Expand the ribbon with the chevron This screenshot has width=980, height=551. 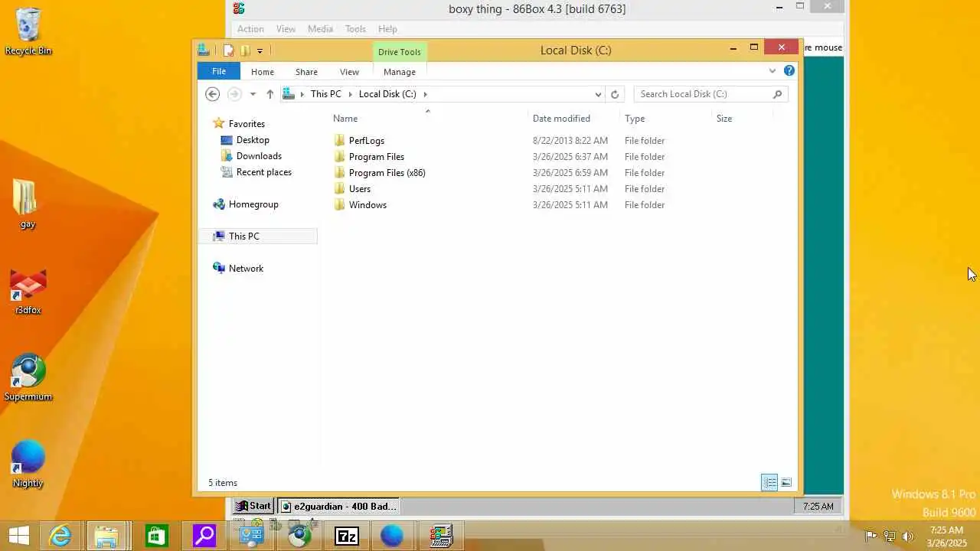point(772,70)
